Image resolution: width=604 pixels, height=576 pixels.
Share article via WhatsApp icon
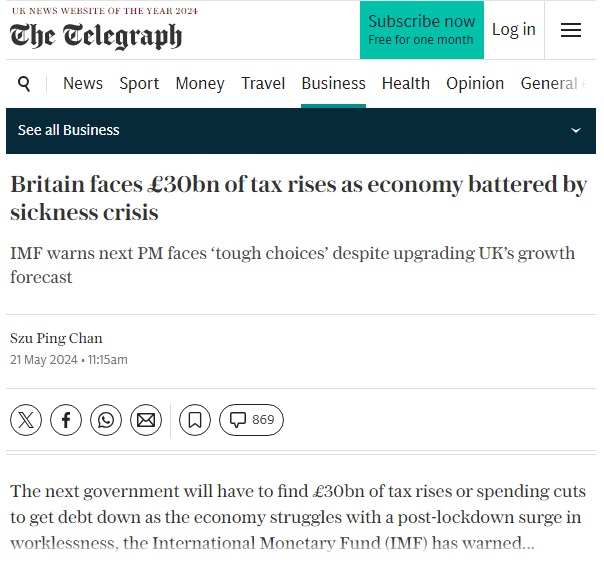(x=106, y=420)
